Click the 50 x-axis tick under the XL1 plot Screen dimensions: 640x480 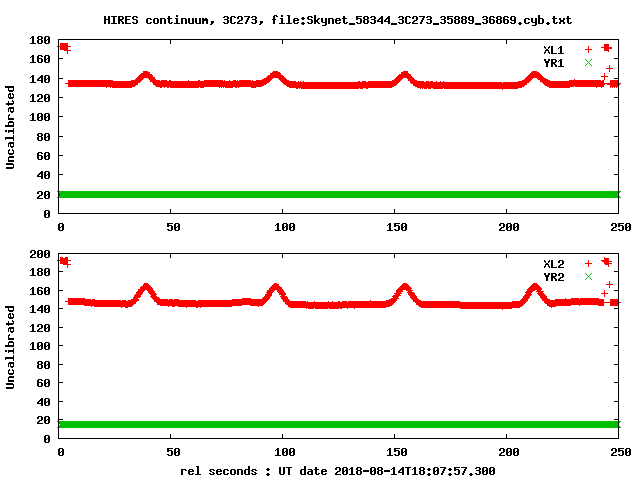(x=173, y=227)
